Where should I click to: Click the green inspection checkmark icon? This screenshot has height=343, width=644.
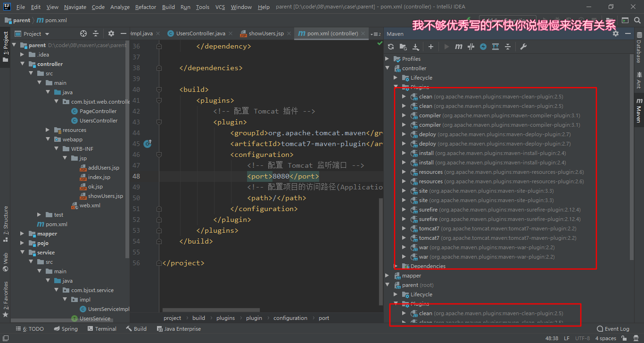pyautogui.click(x=380, y=43)
